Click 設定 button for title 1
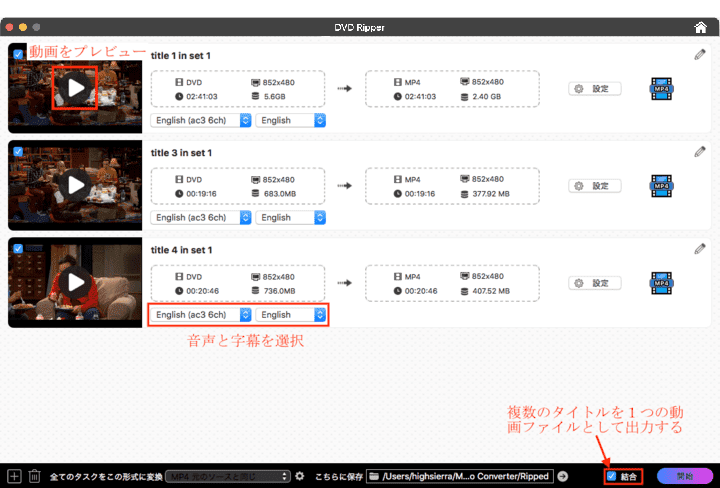 click(595, 89)
